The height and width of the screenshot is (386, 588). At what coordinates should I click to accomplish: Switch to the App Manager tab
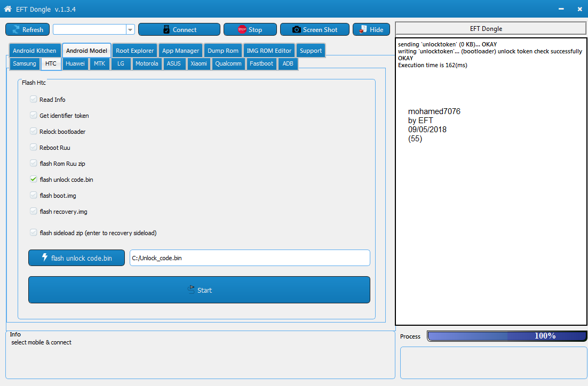coord(180,51)
